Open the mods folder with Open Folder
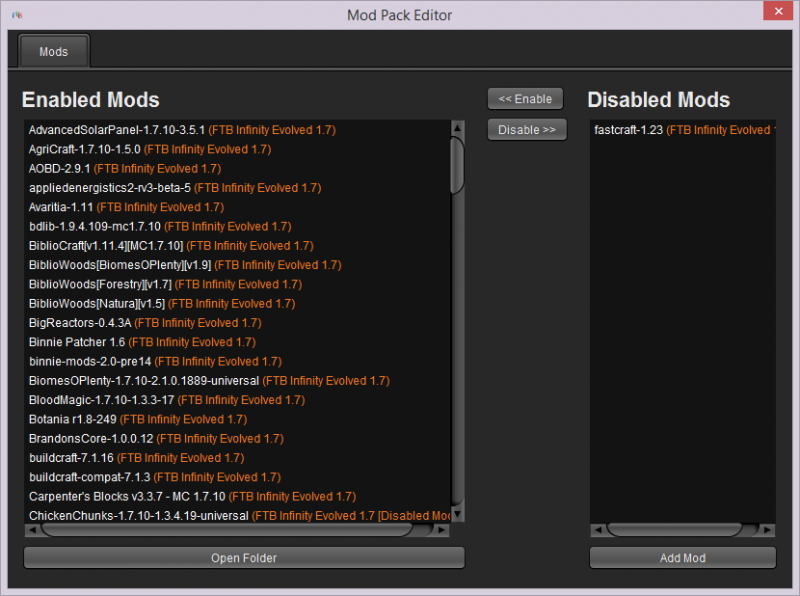The width and height of the screenshot is (800, 596). [x=243, y=558]
